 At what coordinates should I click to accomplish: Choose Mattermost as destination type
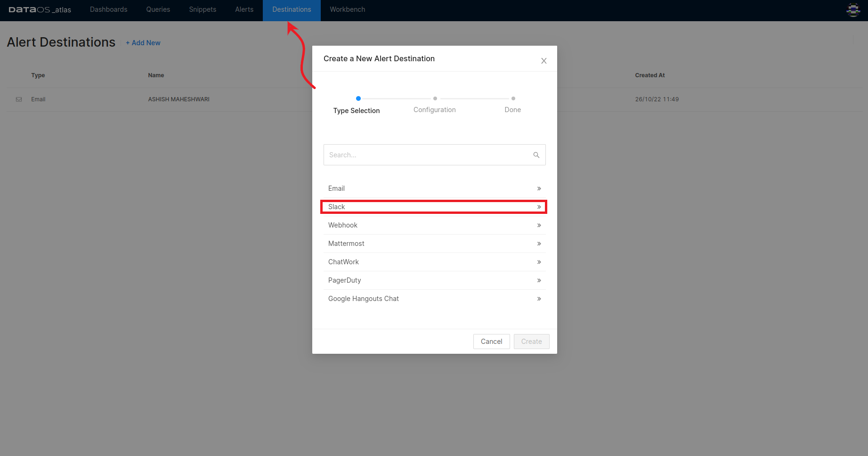click(434, 244)
